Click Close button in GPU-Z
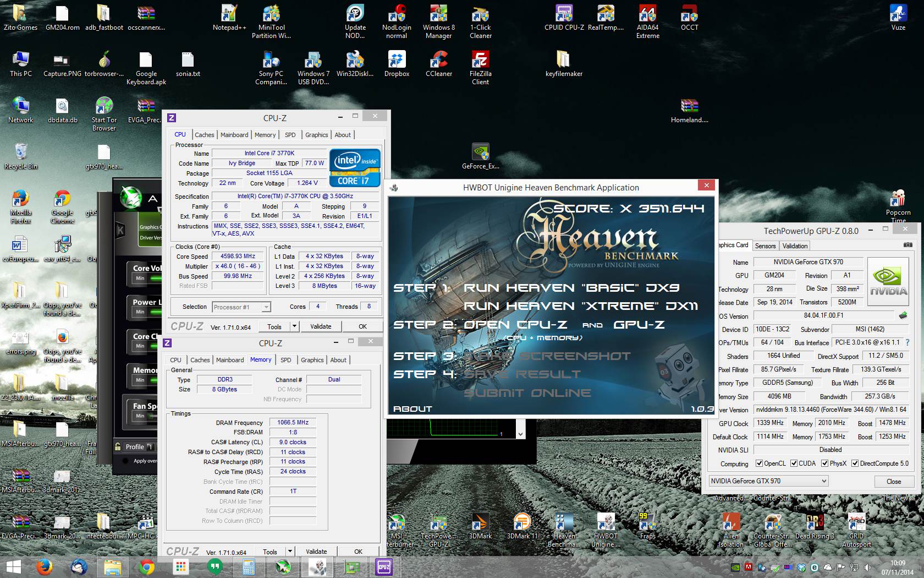This screenshot has height=578, width=924. tap(894, 481)
